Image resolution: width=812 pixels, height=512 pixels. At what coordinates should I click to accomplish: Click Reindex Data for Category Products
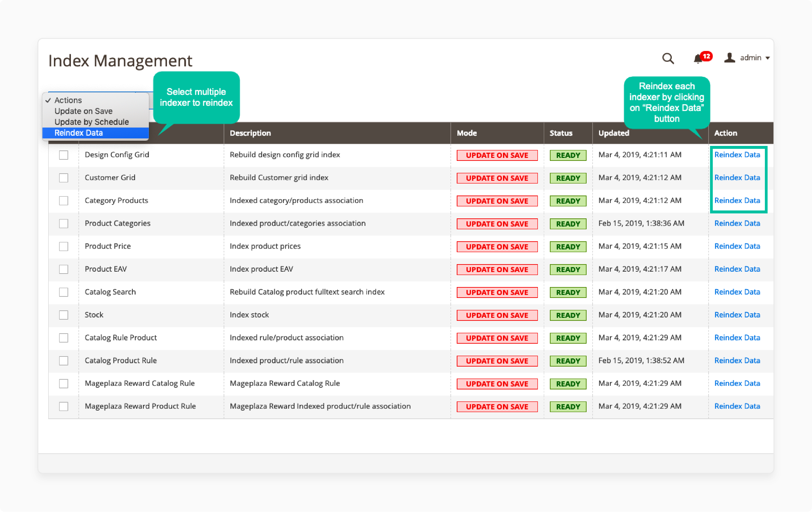737,200
